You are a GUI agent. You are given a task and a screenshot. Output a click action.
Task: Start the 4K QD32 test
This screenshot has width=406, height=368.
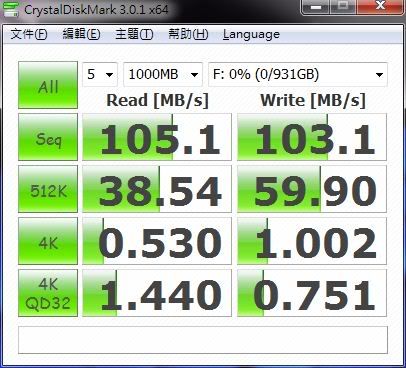tap(48, 293)
